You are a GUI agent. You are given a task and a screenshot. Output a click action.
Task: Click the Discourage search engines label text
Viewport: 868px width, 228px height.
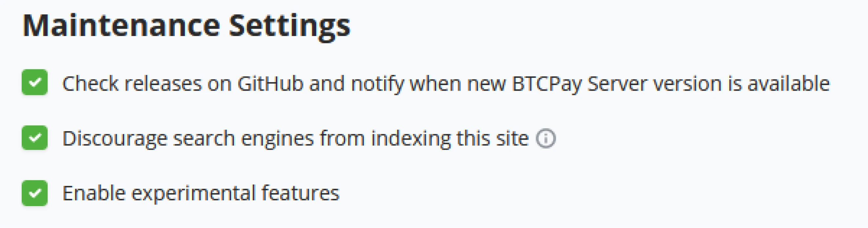click(x=295, y=138)
